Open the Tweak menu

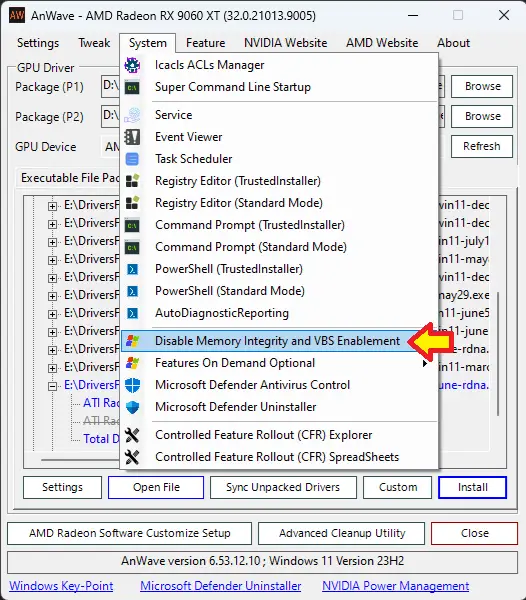(x=94, y=43)
